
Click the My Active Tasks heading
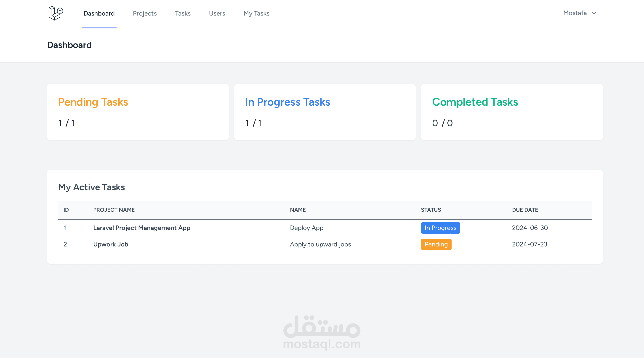(91, 187)
